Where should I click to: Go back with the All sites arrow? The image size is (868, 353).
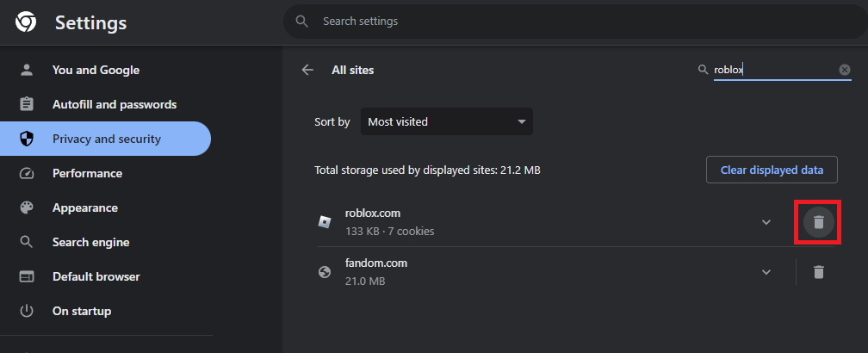coord(307,70)
